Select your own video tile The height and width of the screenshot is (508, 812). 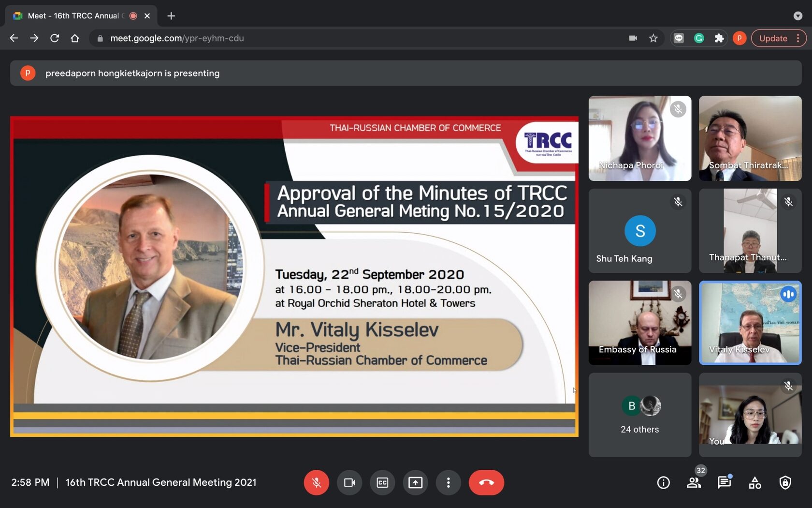[x=750, y=415]
